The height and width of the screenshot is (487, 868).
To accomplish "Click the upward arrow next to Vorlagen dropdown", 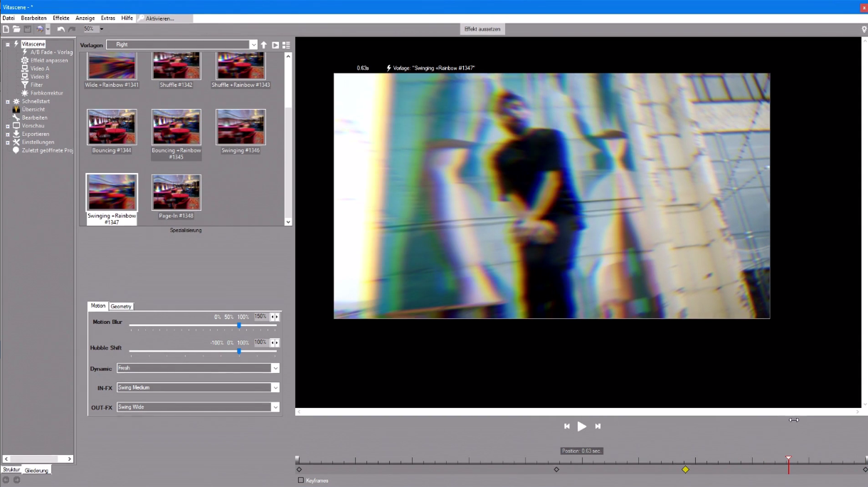I will click(263, 44).
